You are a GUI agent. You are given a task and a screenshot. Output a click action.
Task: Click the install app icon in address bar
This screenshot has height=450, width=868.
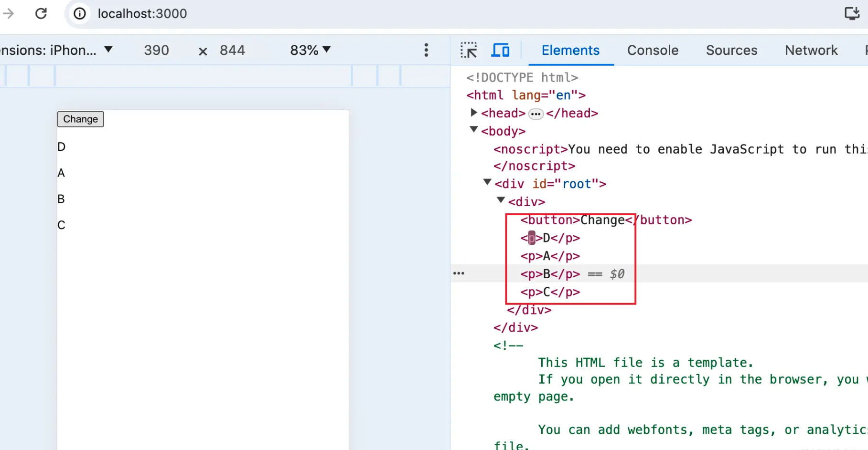click(852, 13)
